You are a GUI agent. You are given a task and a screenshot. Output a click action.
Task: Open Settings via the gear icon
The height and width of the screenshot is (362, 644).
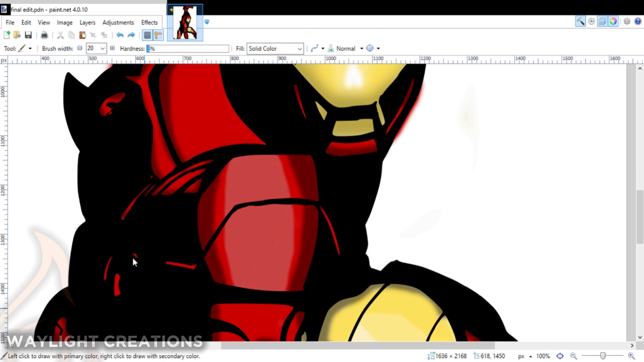point(627,21)
